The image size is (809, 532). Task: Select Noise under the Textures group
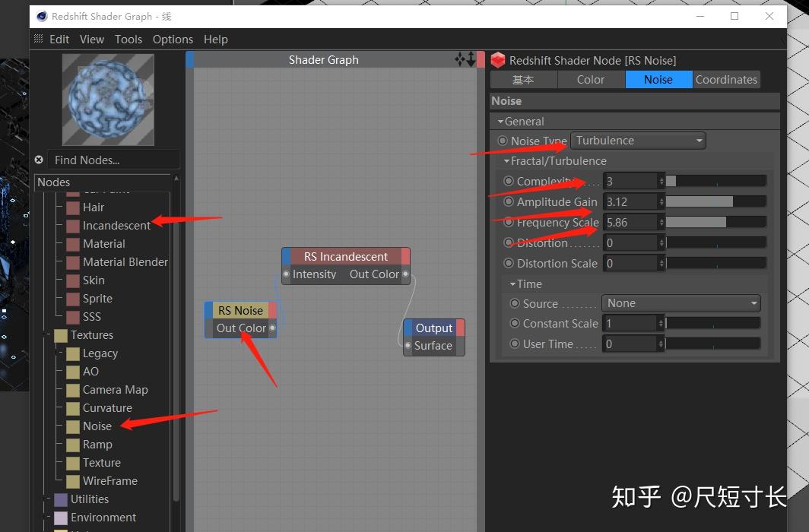point(97,426)
